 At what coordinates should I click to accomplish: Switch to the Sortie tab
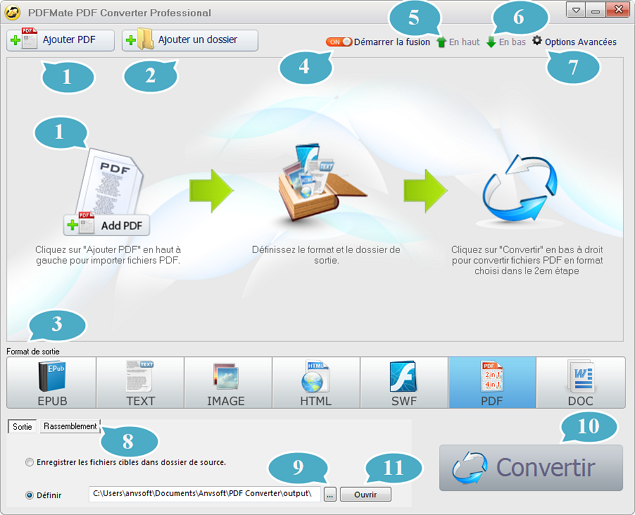click(22, 426)
